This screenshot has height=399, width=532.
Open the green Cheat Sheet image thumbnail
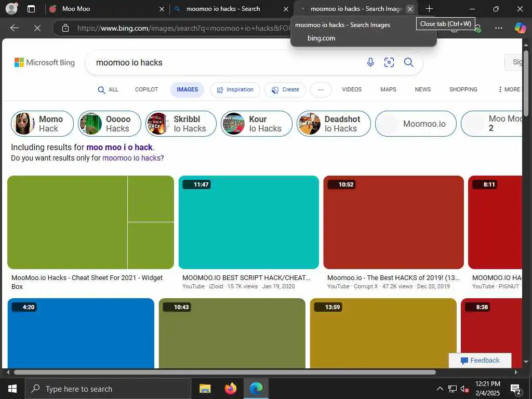[x=90, y=222]
